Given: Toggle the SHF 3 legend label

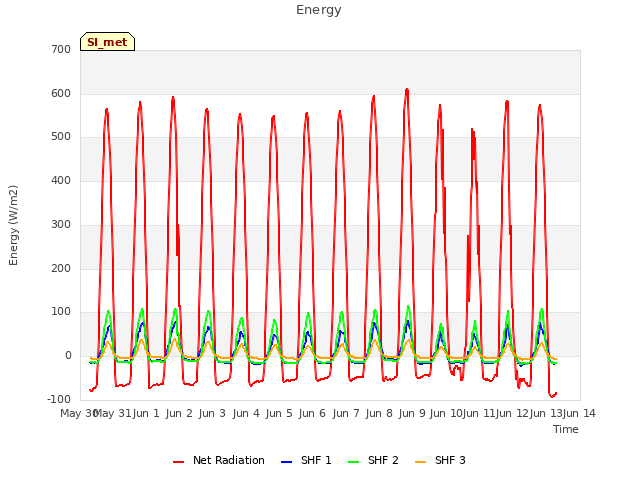Looking at the screenshot, I should (x=450, y=460).
